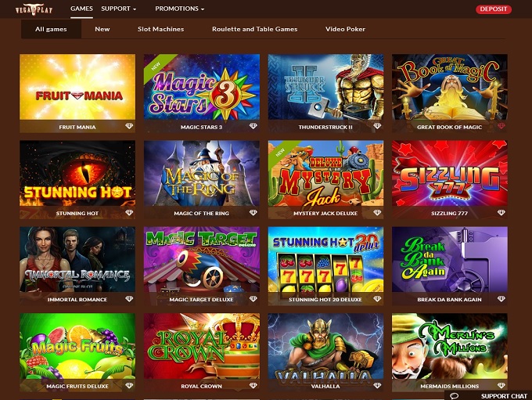Click the 'MAGIC STARS 3' title label
This screenshot has height=400, width=532.
pos(201,127)
